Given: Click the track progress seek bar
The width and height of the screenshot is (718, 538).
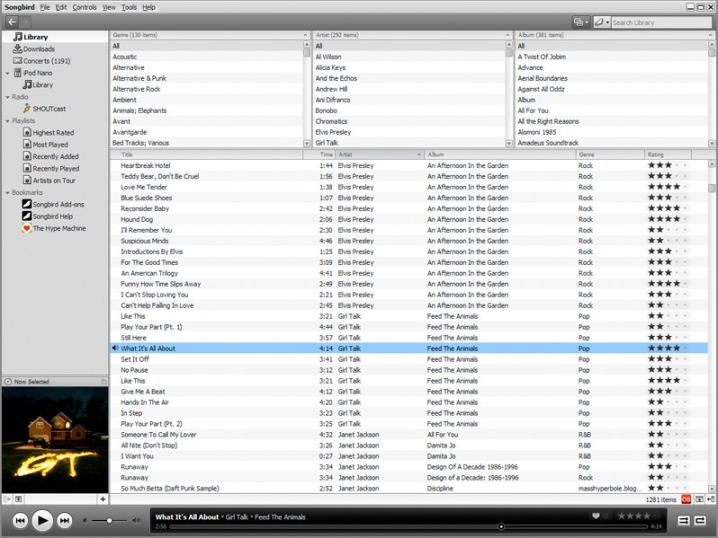Looking at the screenshot, I should point(400,526).
